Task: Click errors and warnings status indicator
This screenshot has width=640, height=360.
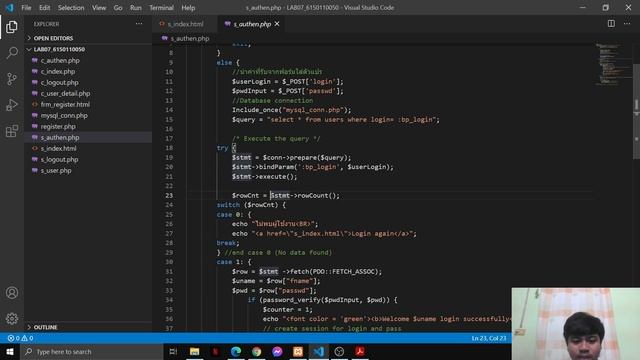Action: pos(20,338)
